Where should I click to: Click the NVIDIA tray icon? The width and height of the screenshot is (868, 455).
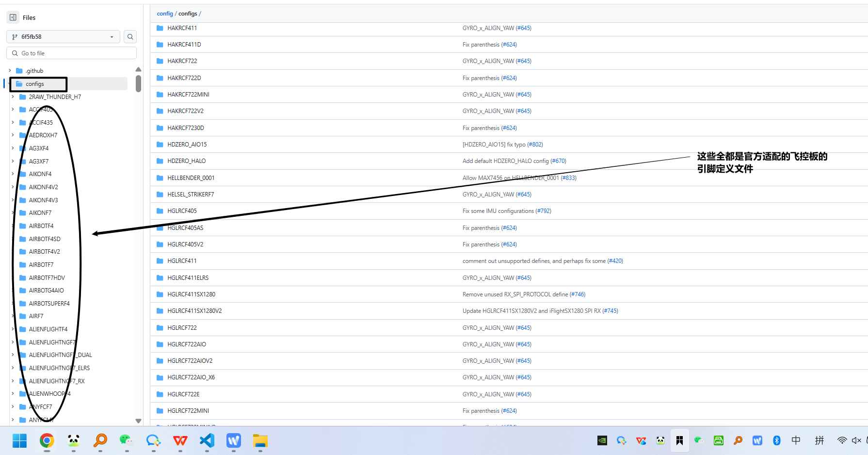(602, 440)
